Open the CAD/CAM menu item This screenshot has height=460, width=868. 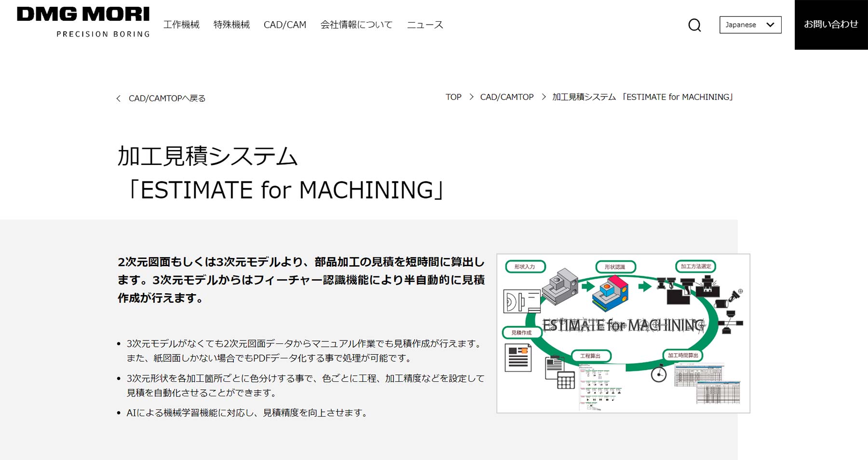click(285, 25)
